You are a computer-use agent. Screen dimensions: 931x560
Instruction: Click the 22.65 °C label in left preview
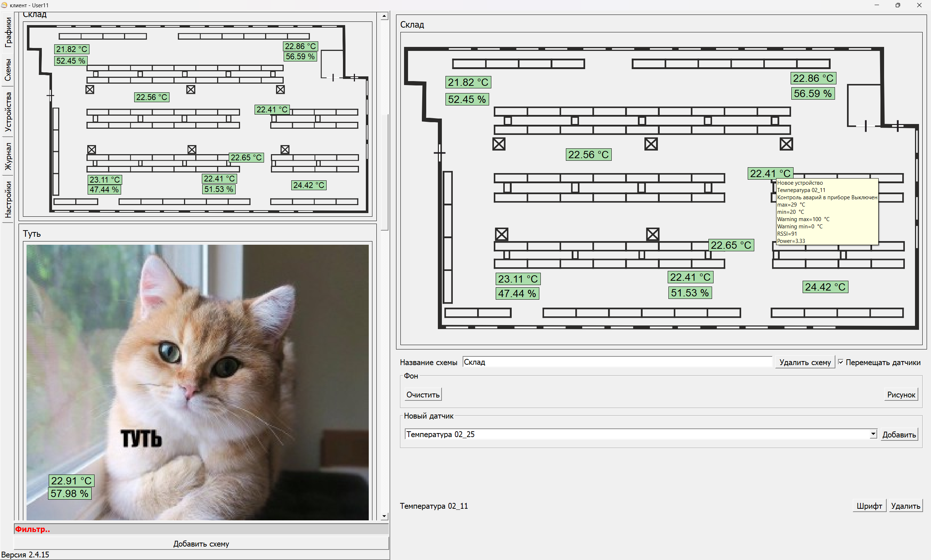coord(246,157)
